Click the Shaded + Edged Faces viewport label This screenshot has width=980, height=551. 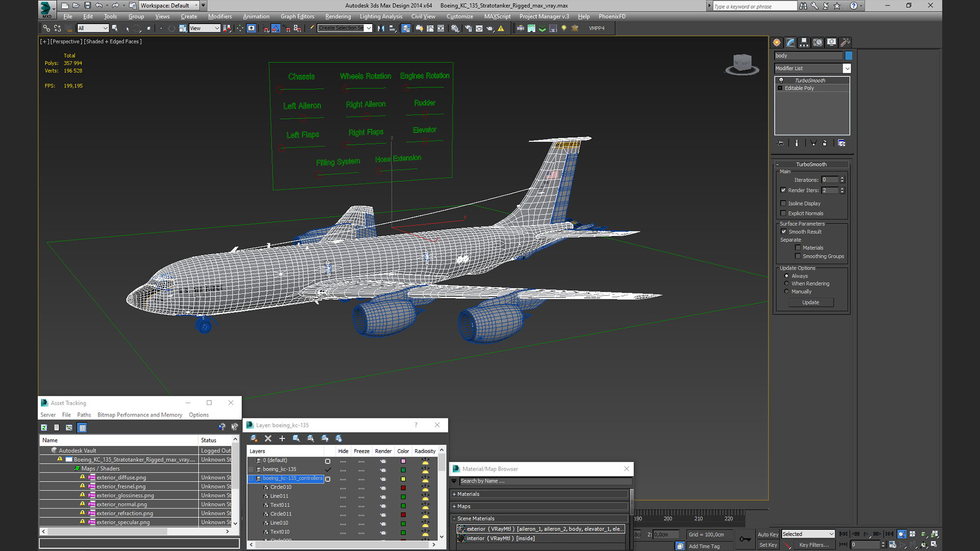[113, 41]
